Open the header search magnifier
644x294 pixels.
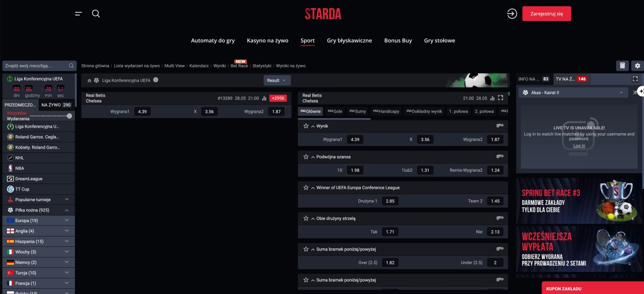(x=96, y=13)
